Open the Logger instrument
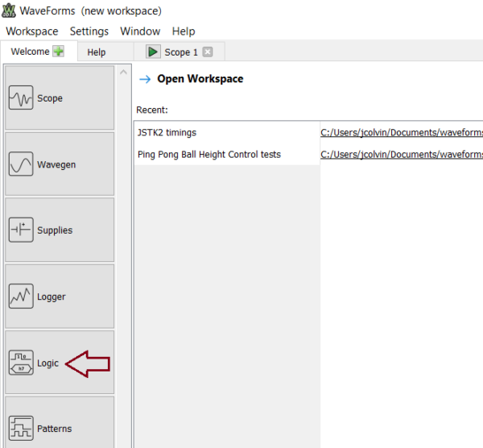The width and height of the screenshot is (483, 448). click(x=60, y=297)
